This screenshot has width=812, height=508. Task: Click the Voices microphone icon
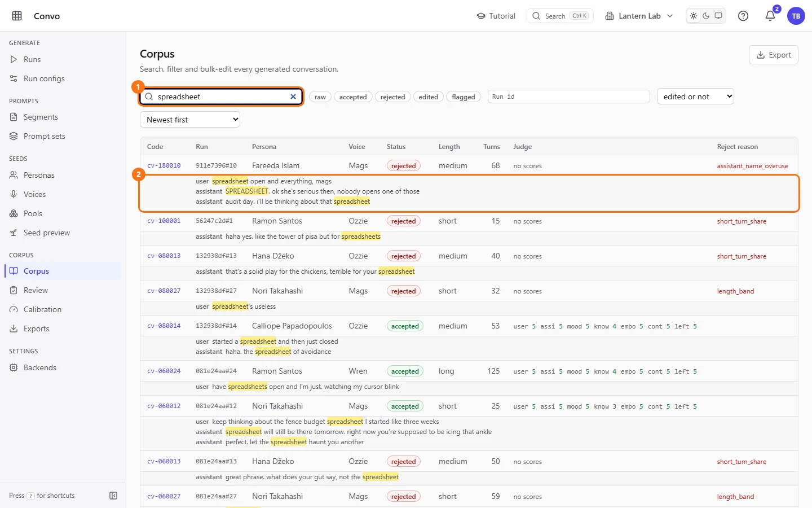point(14,194)
